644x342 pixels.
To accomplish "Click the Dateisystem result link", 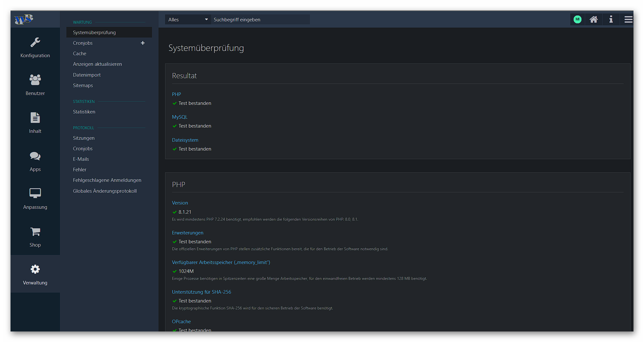I will point(185,140).
